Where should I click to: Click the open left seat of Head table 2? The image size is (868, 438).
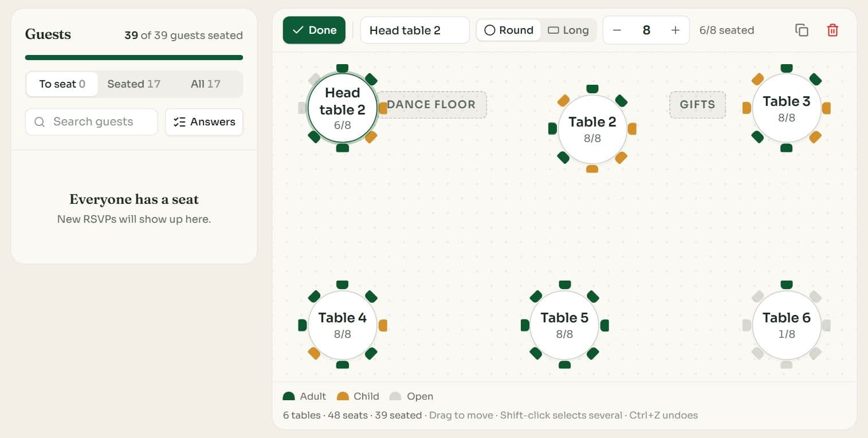[x=302, y=108]
